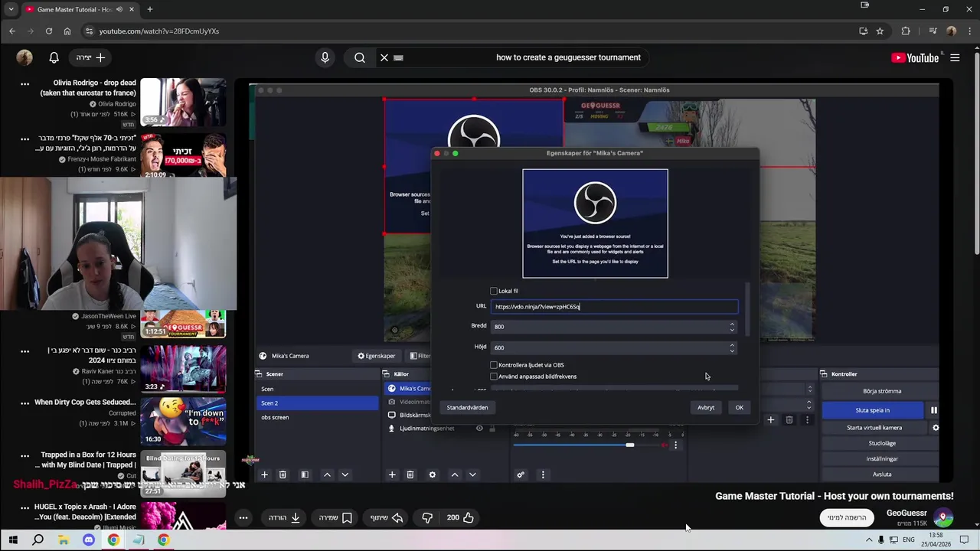This screenshot has width=980, height=551.
Task: Click Avbryt in the Egenskaper dialog
Action: (706, 408)
